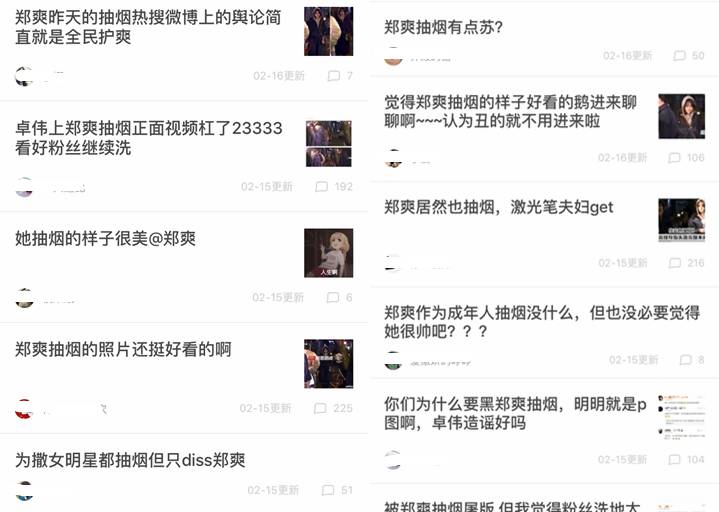Open post '为撒女明星都抽烟但只diss郑爽'
The height and width of the screenshot is (512, 719).
click(130, 460)
